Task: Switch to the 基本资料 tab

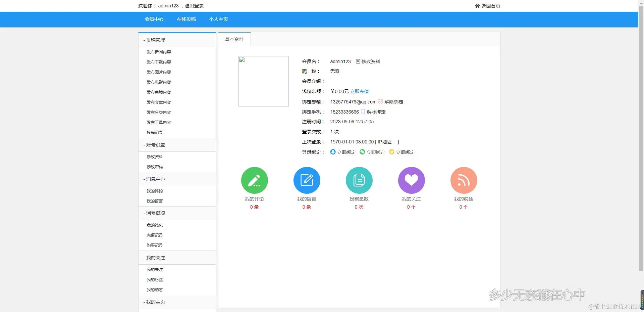Action: pyautogui.click(x=234, y=39)
